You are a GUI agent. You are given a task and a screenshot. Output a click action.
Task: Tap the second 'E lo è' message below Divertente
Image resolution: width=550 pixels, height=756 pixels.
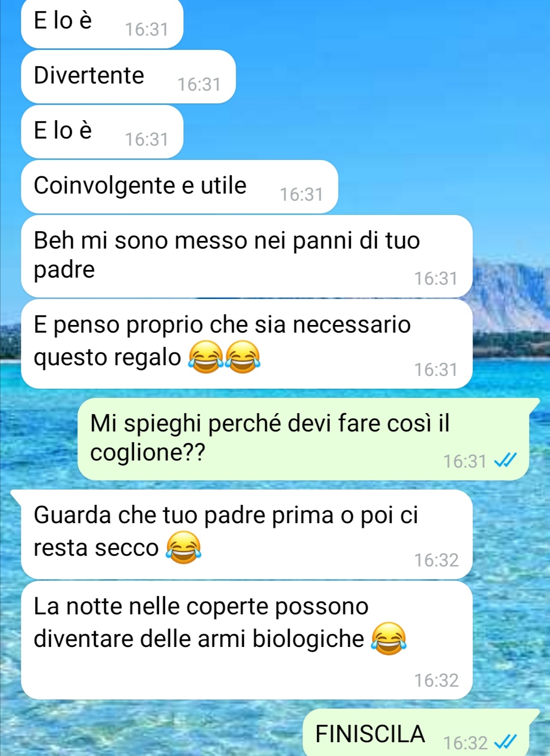pos(102,132)
